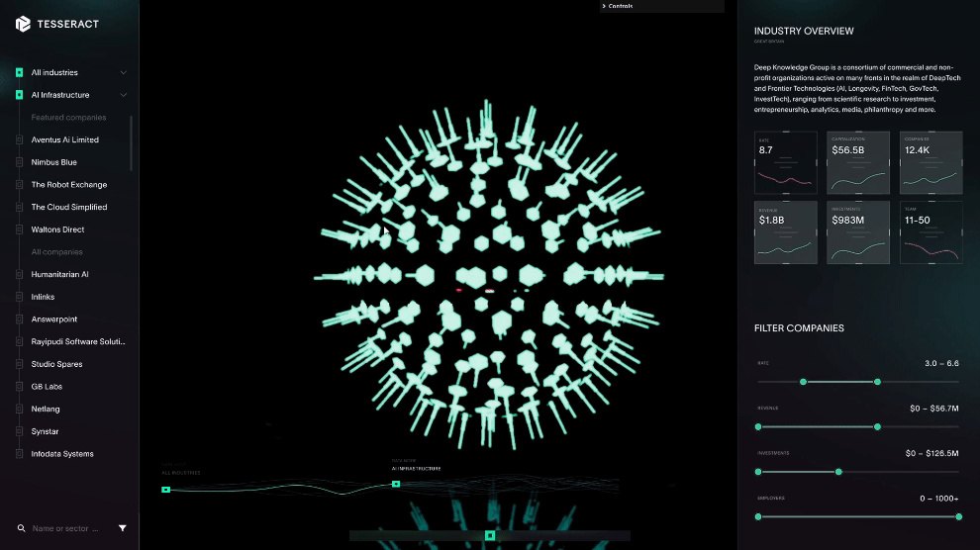Check the box next to Infodata Systems
Viewport: 980px width, 550px height.
pos(20,454)
